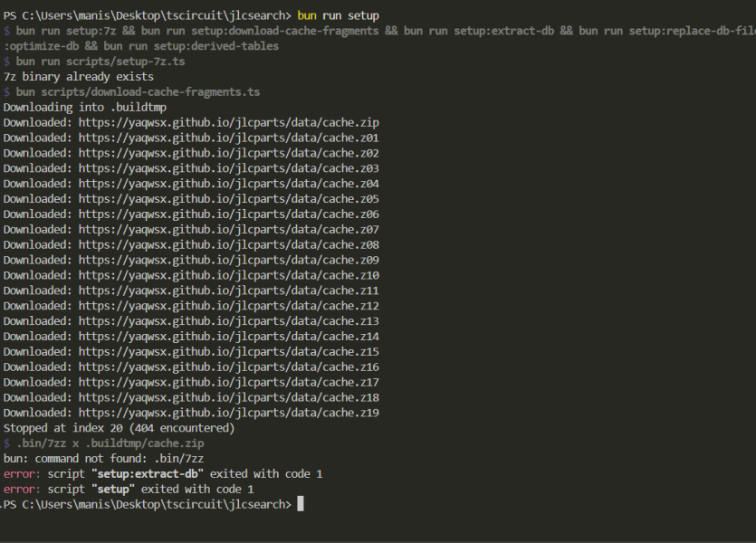The width and height of the screenshot is (756, 543).
Task: Click the last error line for script "setup"
Action: 129,489
